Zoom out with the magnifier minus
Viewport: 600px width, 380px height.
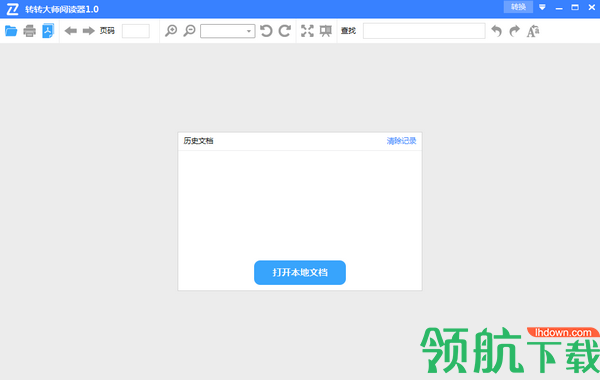(x=189, y=31)
